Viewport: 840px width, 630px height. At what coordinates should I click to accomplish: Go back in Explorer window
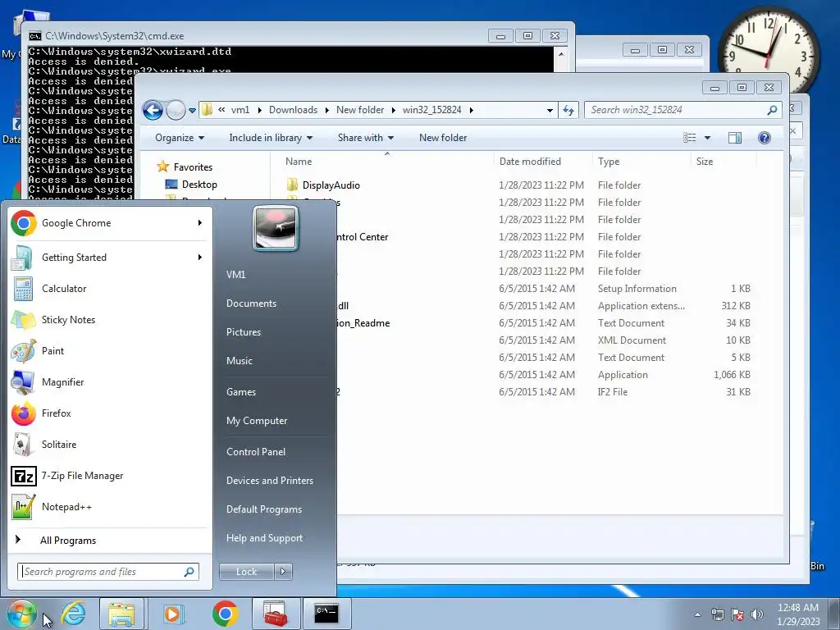153,111
